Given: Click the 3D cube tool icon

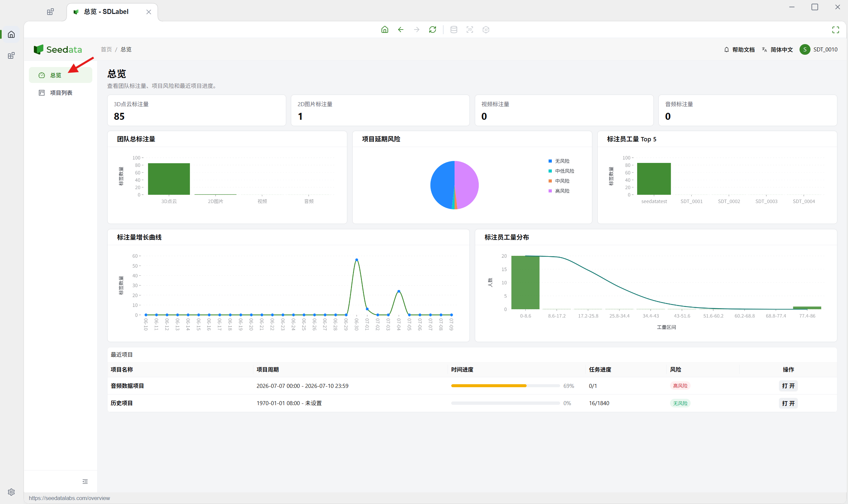Looking at the screenshot, I should click(486, 30).
